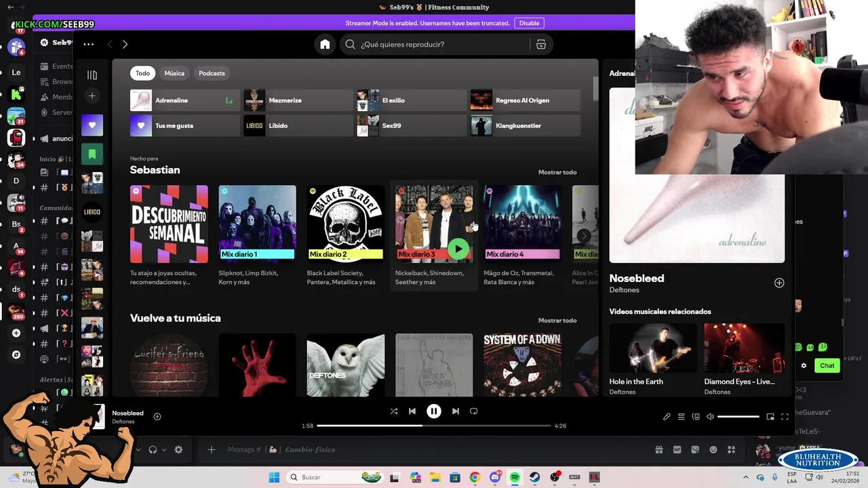Open connect to a device
Viewport: 868px width, 488px height.
point(696,417)
